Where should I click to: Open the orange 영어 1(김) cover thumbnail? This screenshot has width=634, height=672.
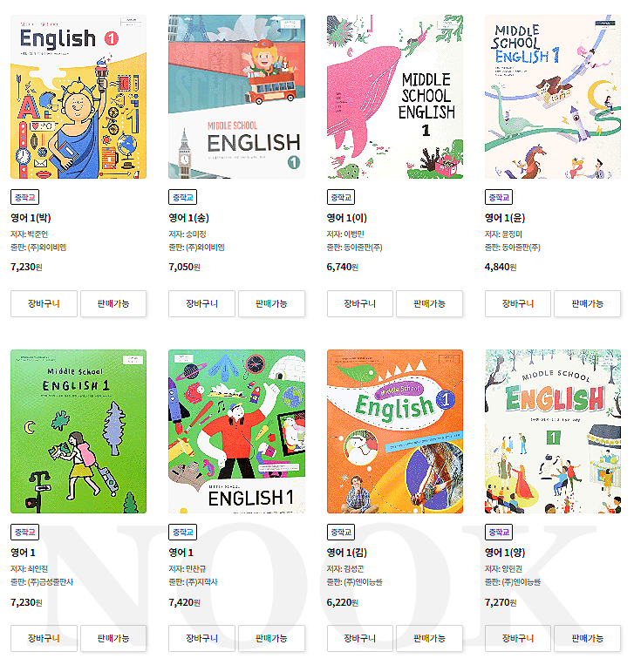click(395, 431)
